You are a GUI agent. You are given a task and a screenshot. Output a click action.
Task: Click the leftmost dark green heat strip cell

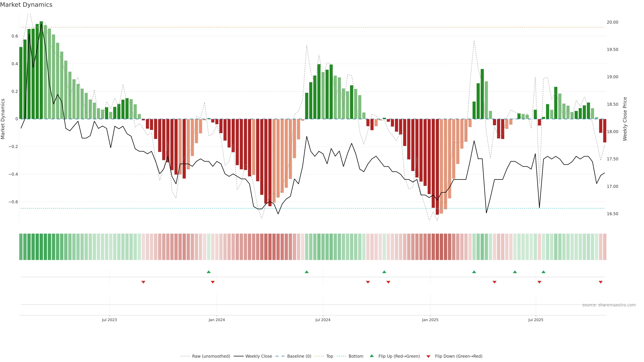tap(21, 247)
